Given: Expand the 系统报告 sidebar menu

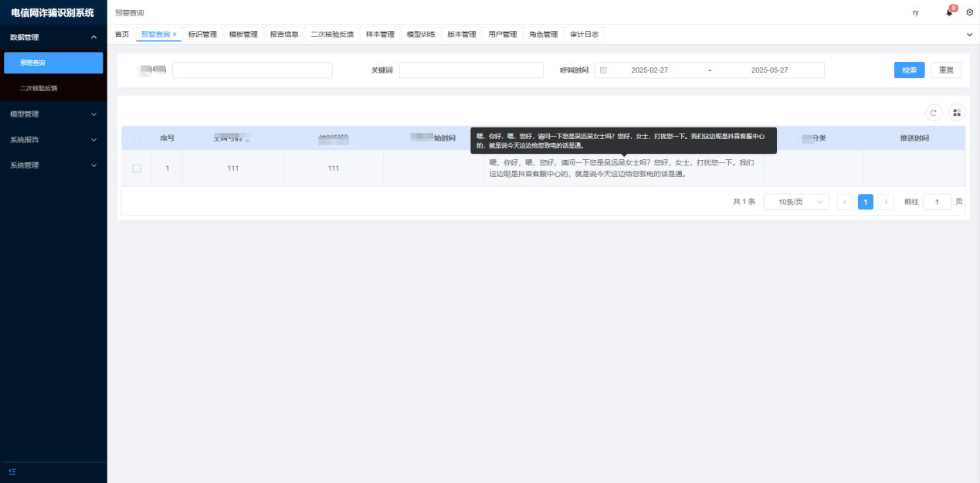Looking at the screenshot, I should pyautogui.click(x=53, y=140).
